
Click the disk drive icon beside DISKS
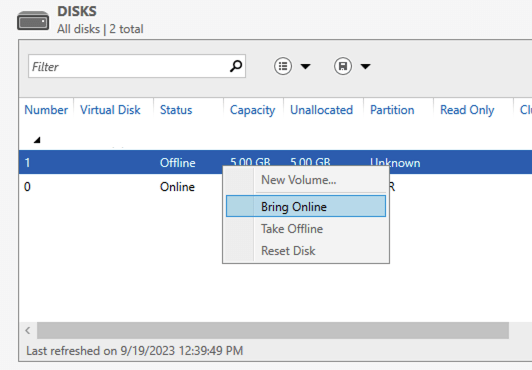[33, 21]
